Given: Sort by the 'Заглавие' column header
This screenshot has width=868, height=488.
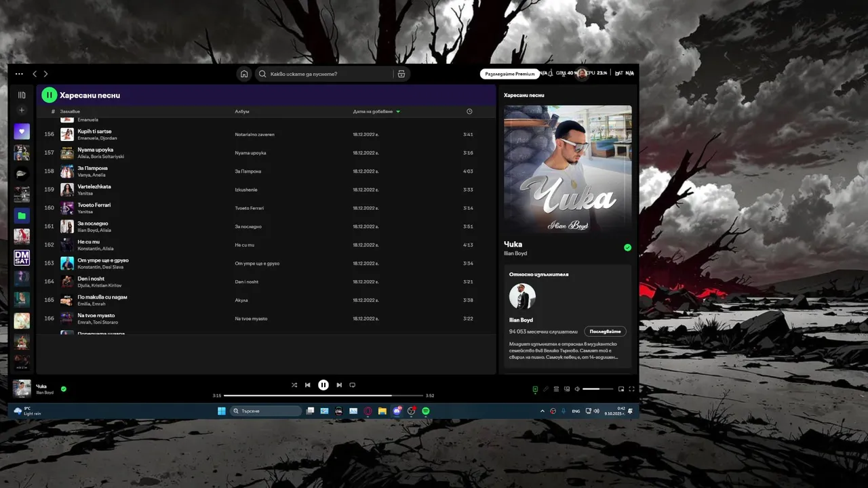Looking at the screenshot, I should pos(70,111).
